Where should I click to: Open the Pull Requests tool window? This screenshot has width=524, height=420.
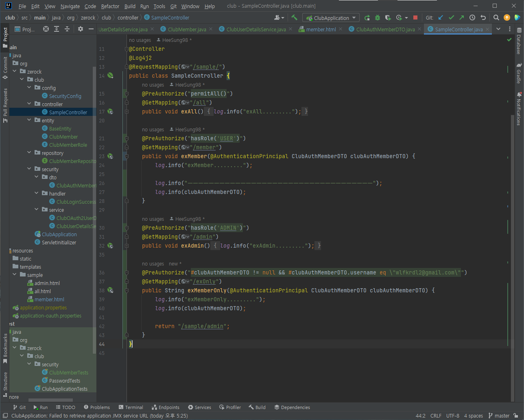tap(5, 105)
